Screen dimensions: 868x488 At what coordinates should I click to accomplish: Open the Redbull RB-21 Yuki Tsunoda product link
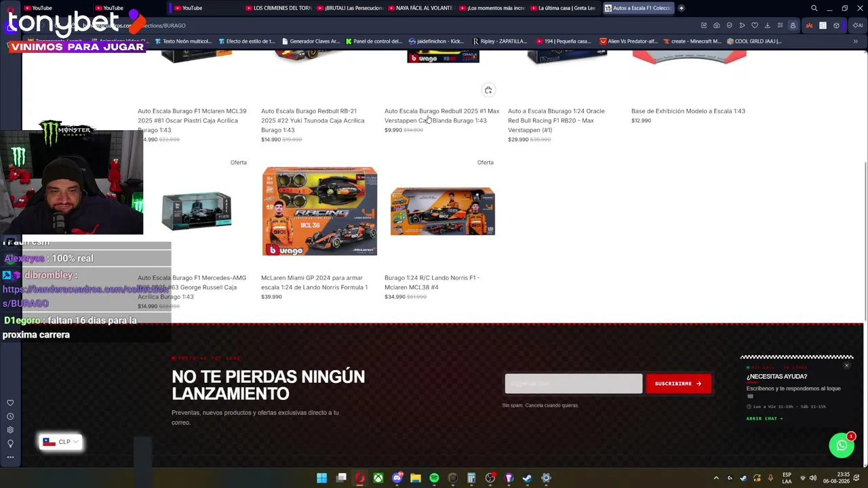click(313, 120)
